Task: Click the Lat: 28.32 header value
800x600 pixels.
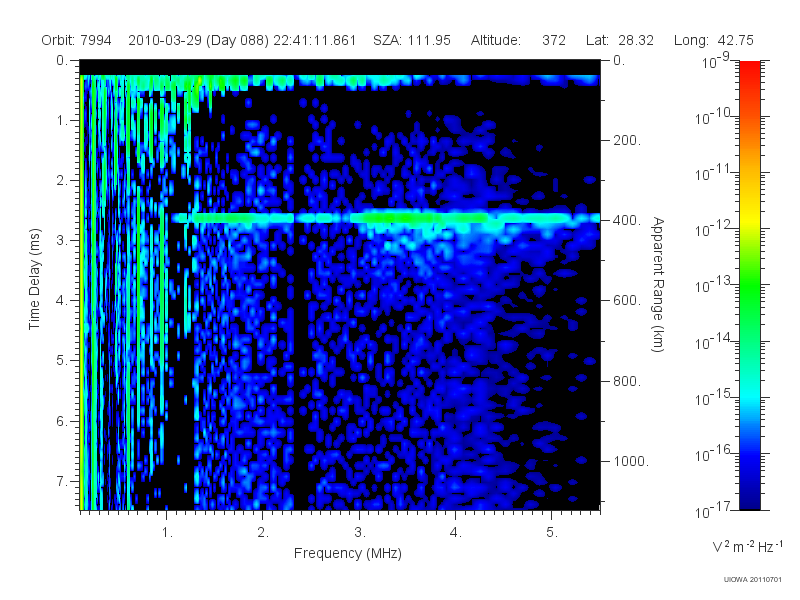Action: coord(620,40)
